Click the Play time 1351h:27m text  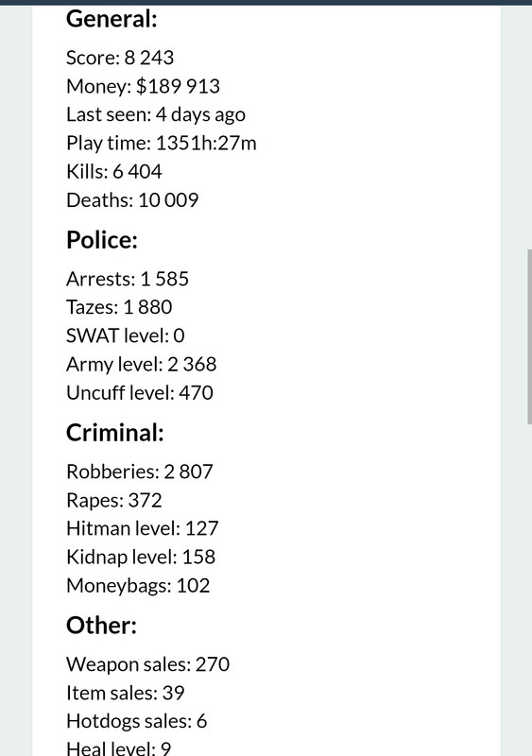tap(161, 144)
